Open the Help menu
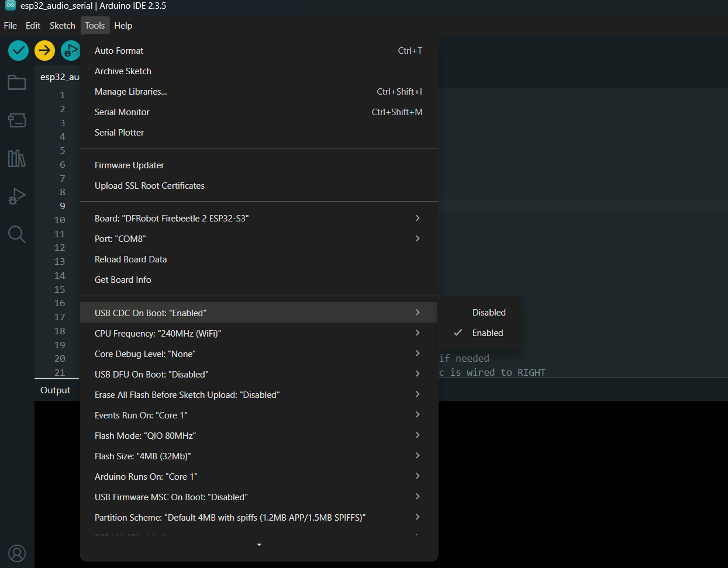Image resolution: width=728 pixels, height=568 pixels. pyautogui.click(x=123, y=26)
